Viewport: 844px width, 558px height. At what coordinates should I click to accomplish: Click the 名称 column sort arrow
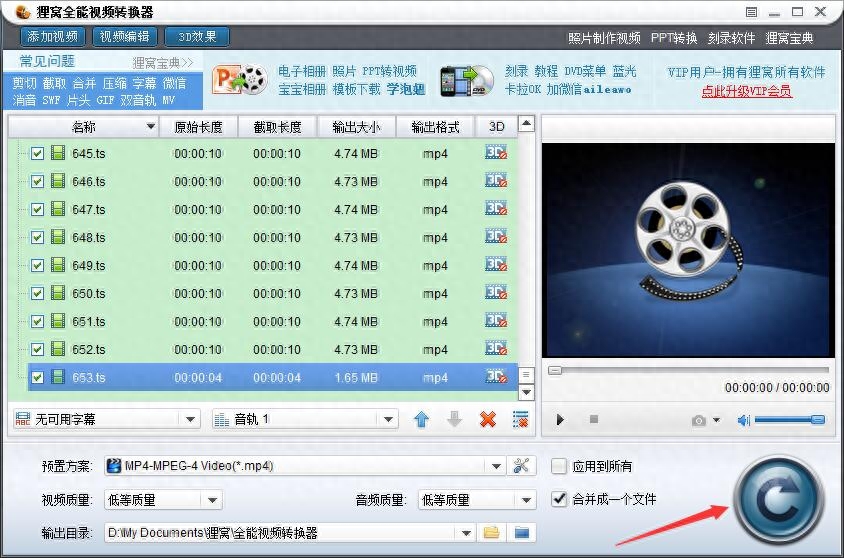(151, 126)
